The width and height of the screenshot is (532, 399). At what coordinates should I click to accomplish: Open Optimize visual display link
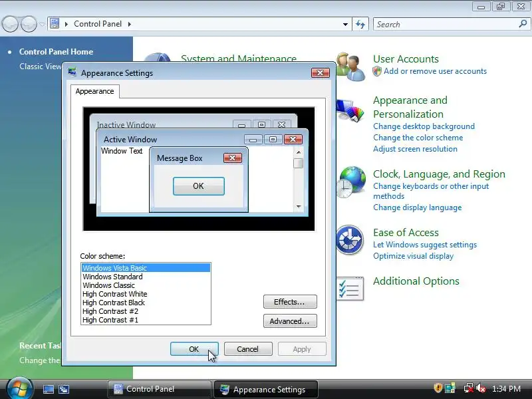(413, 256)
